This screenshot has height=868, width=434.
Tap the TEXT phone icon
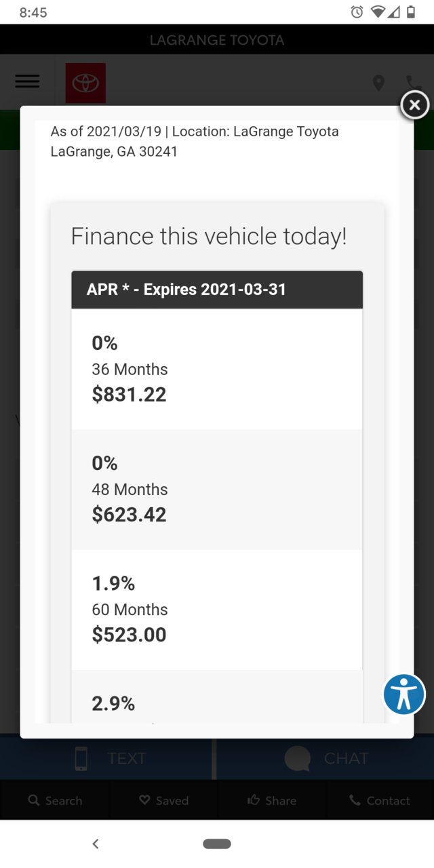81,758
